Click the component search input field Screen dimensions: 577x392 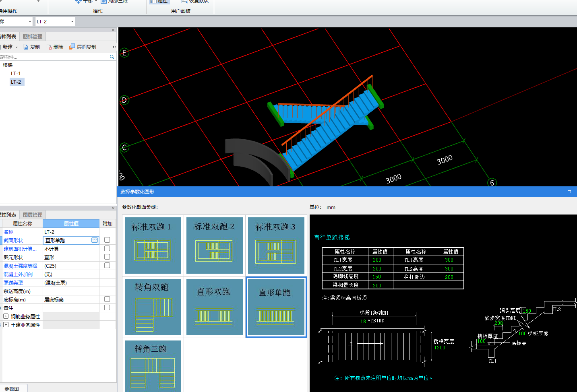pyautogui.click(x=54, y=57)
